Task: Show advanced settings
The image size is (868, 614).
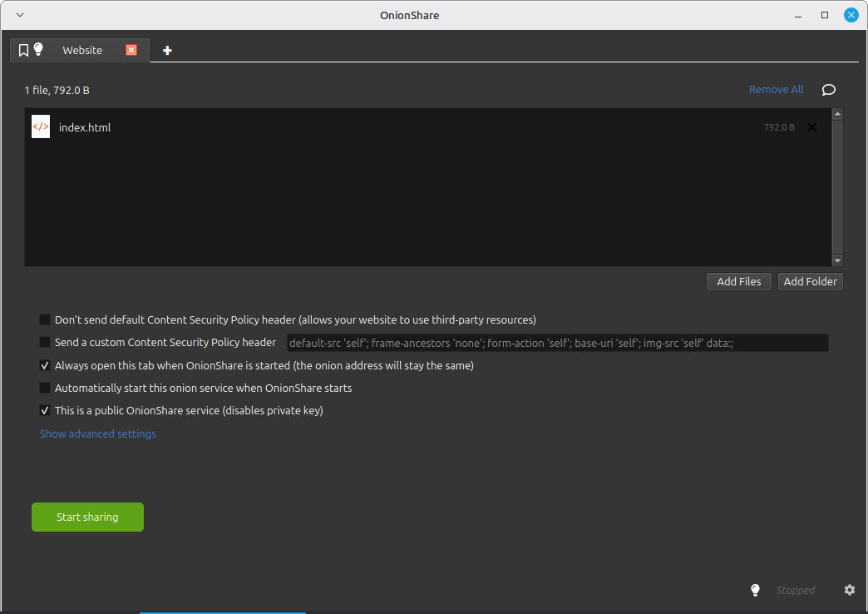Action: coord(97,433)
